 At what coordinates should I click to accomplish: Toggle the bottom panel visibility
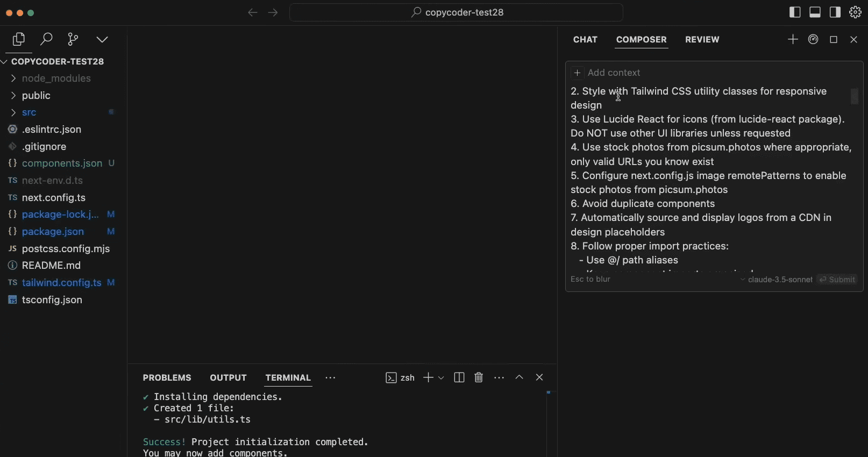815,12
